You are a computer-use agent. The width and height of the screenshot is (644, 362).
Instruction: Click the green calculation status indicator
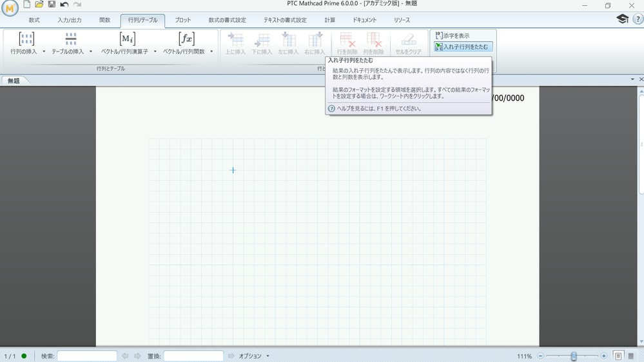coord(24,356)
